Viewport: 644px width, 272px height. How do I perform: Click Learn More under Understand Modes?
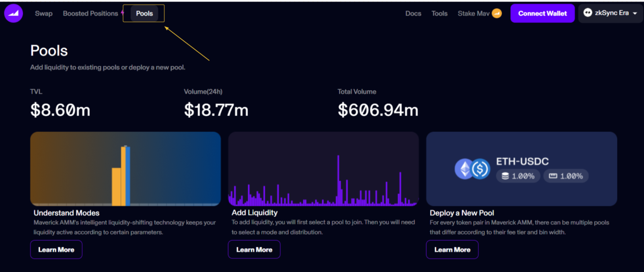[56, 250]
